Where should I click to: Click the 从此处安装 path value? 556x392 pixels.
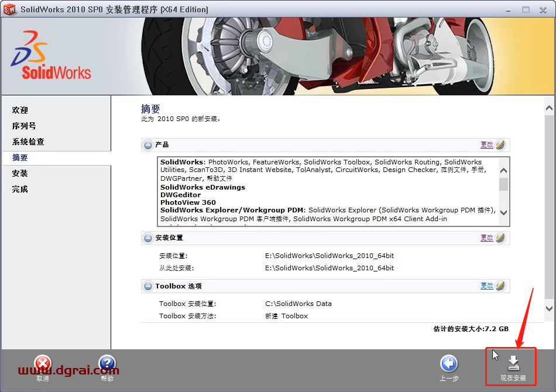[x=330, y=268]
